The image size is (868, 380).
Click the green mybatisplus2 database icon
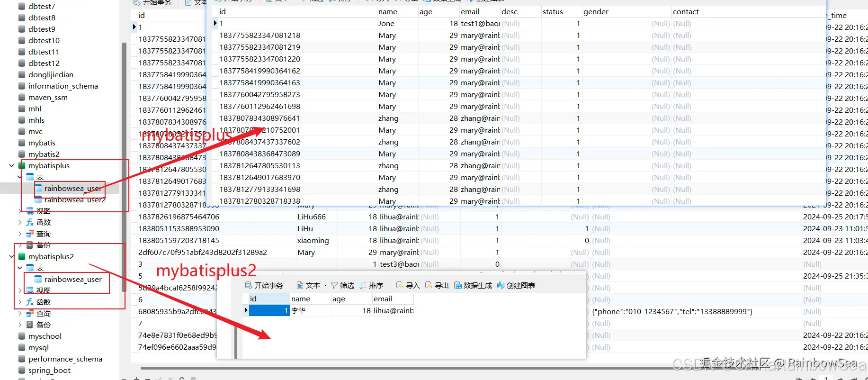pyautogui.click(x=22, y=256)
